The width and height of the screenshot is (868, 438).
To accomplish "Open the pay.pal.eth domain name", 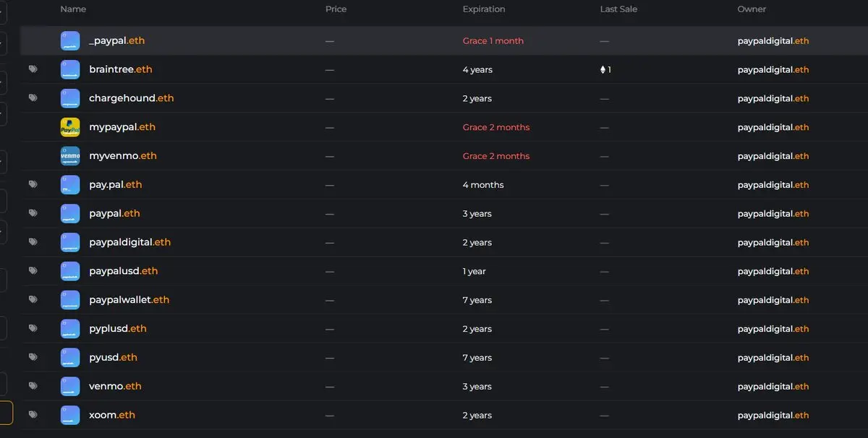I will 115,185.
